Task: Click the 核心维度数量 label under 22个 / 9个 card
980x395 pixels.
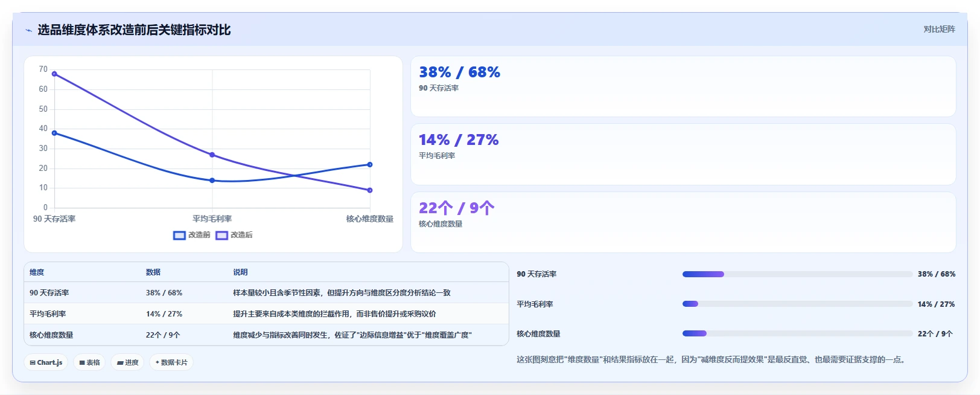Action: tap(441, 224)
